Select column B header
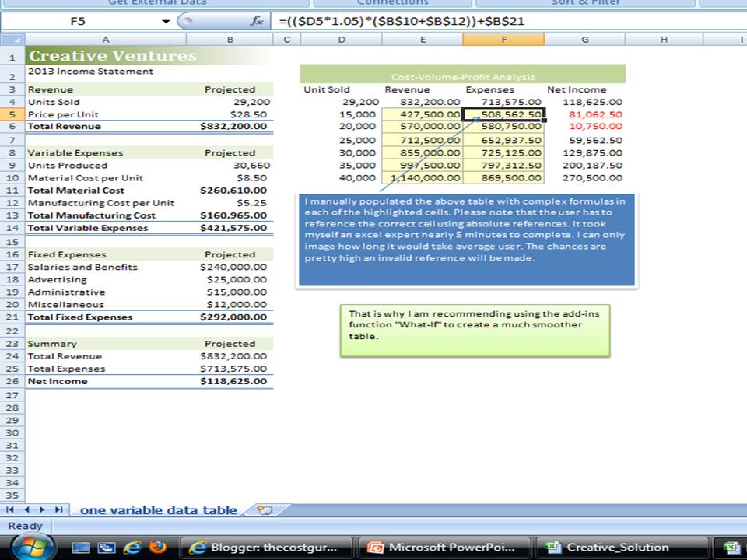Image resolution: width=747 pixels, height=560 pixels. point(230,40)
